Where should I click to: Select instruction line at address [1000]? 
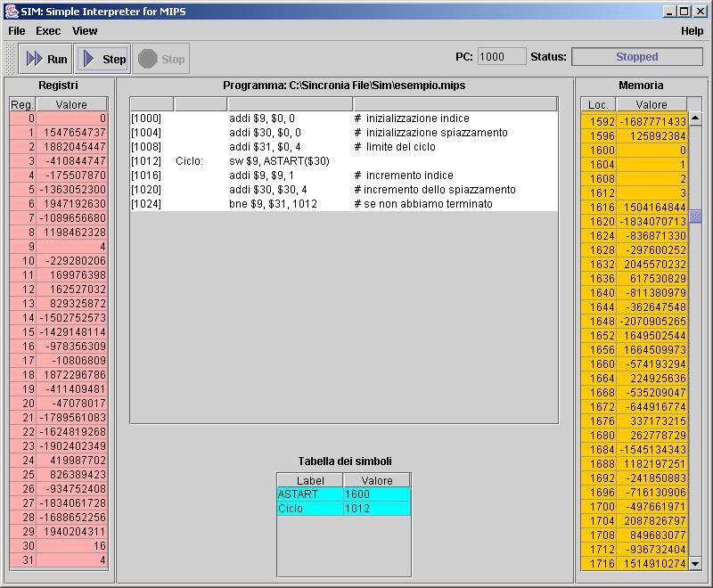tap(344, 118)
